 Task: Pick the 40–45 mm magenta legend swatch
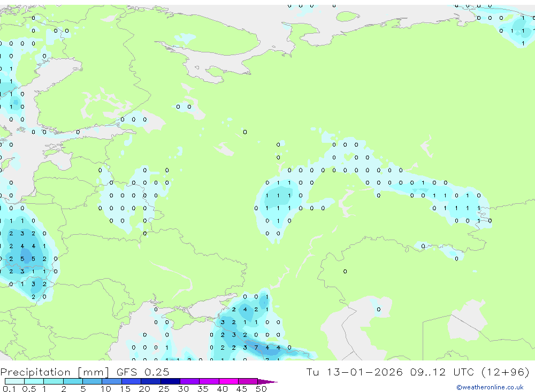point(228,381)
